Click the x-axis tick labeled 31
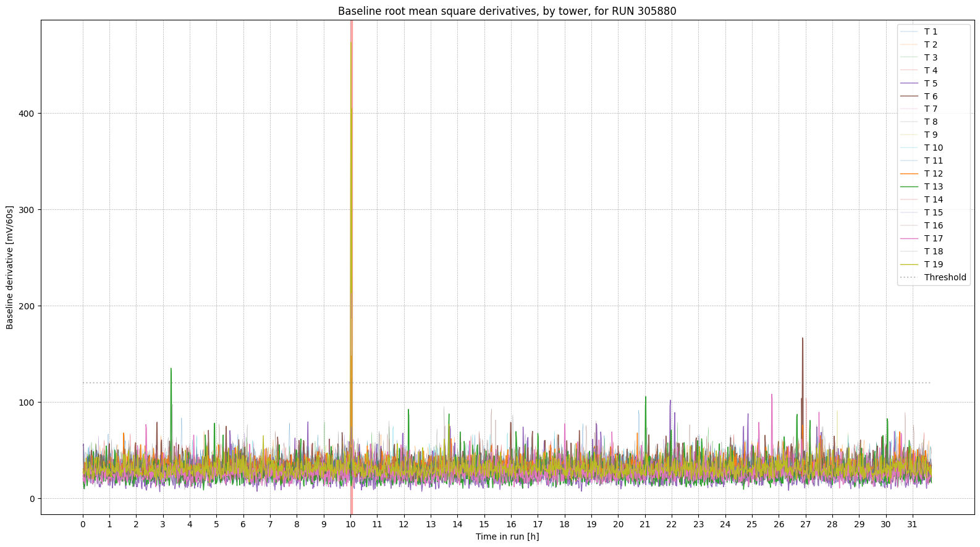This screenshot has height=547, width=980. [912, 524]
